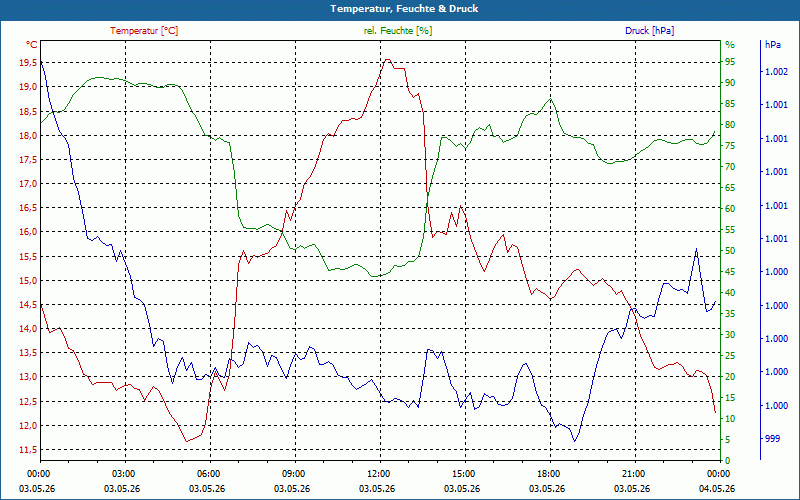Click the 21:00 time axis label
Viewport: 800px width, 500px height.
coord(633,473)
